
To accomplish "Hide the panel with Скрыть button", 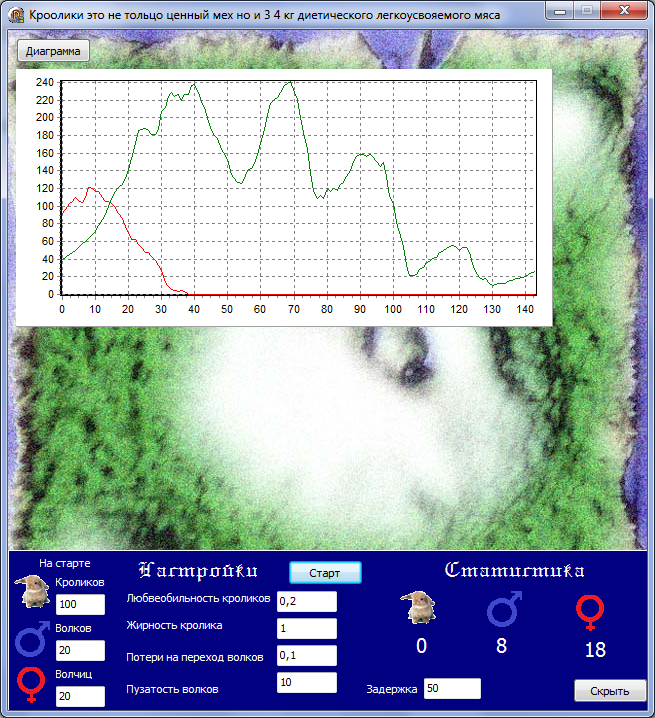I will point(610,691).
